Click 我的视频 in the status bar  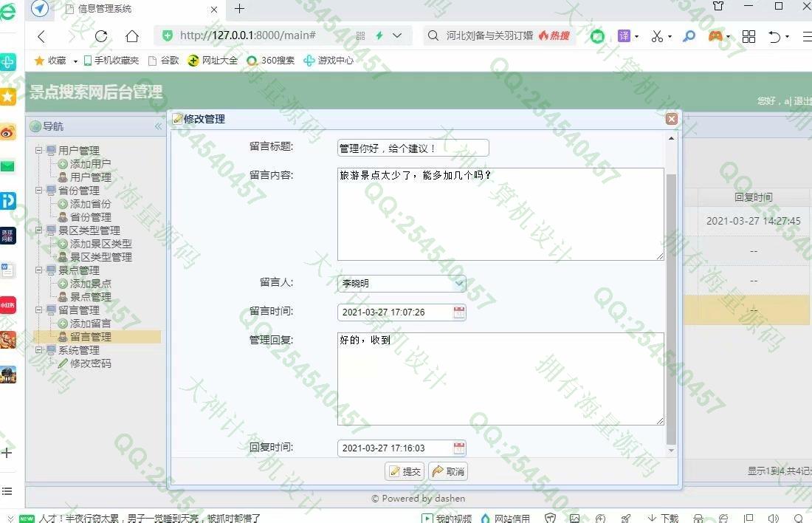(447, 518)
